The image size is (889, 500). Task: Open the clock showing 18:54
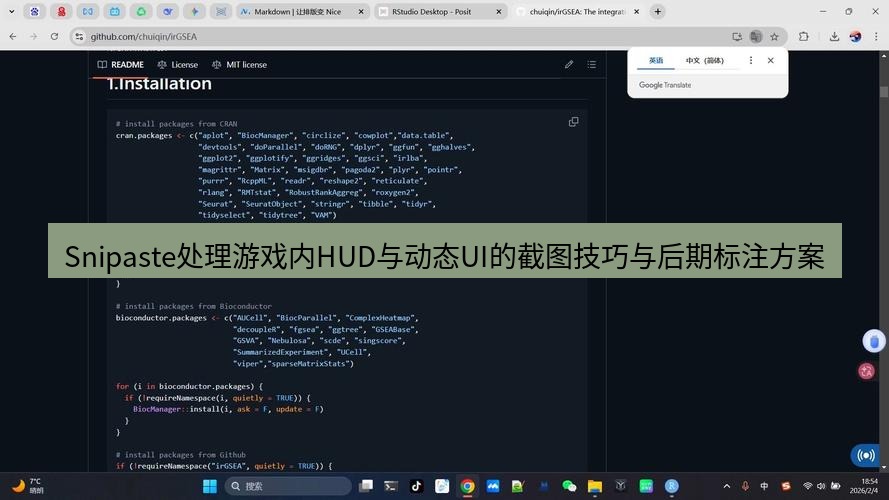864,486
